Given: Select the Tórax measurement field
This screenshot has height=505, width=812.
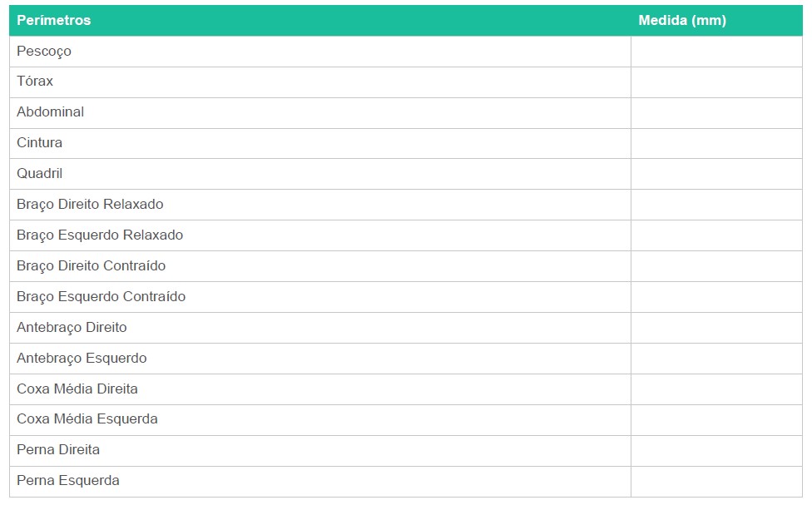Looking at the screenshot, I should (716, 82).
